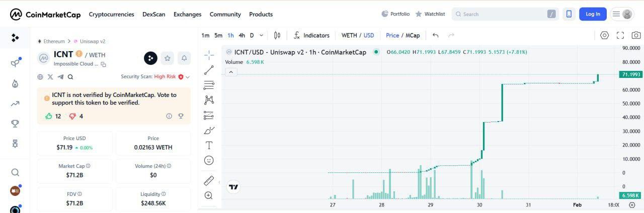Open the Portfolio link

coord(395,14)
